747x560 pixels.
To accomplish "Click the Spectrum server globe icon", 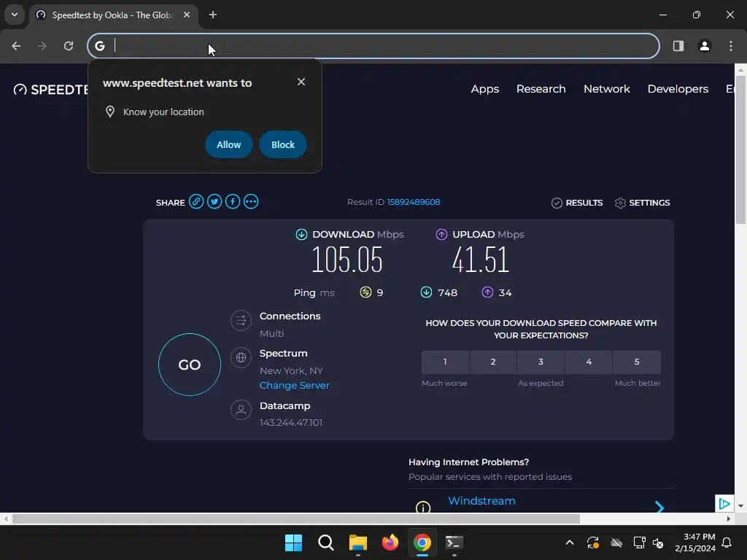I will pos(241,357).
